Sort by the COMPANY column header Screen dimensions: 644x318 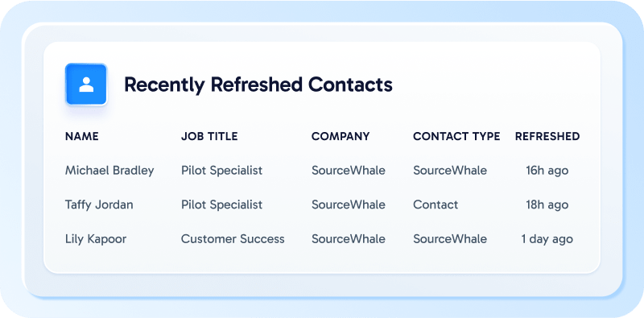341,136
